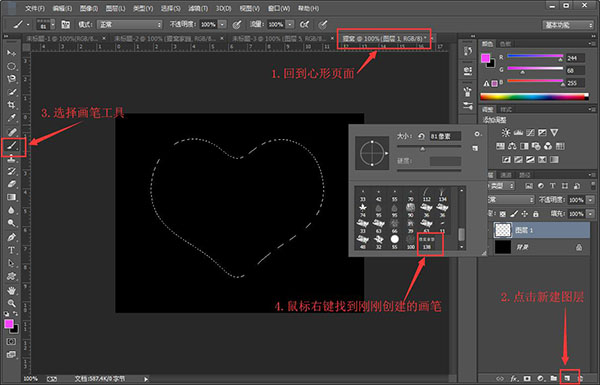Open the painting mode dropdown
The image size is (600, 385).
(x=130, y=24)
